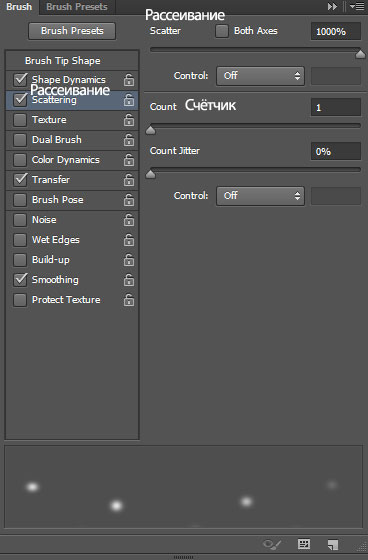Disable the Shape Dynamics checkbox
Viewport: 368px width, 560px height.
click(20, 80)
